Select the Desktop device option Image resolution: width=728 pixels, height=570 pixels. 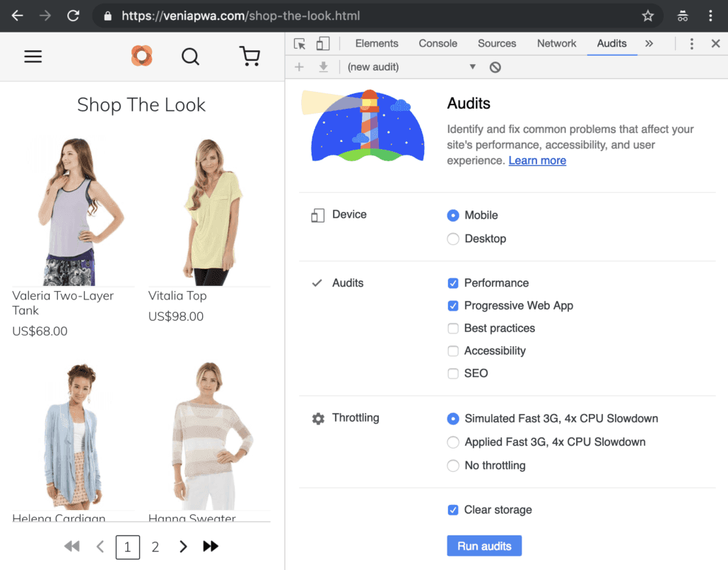click(x=453, y=239)
